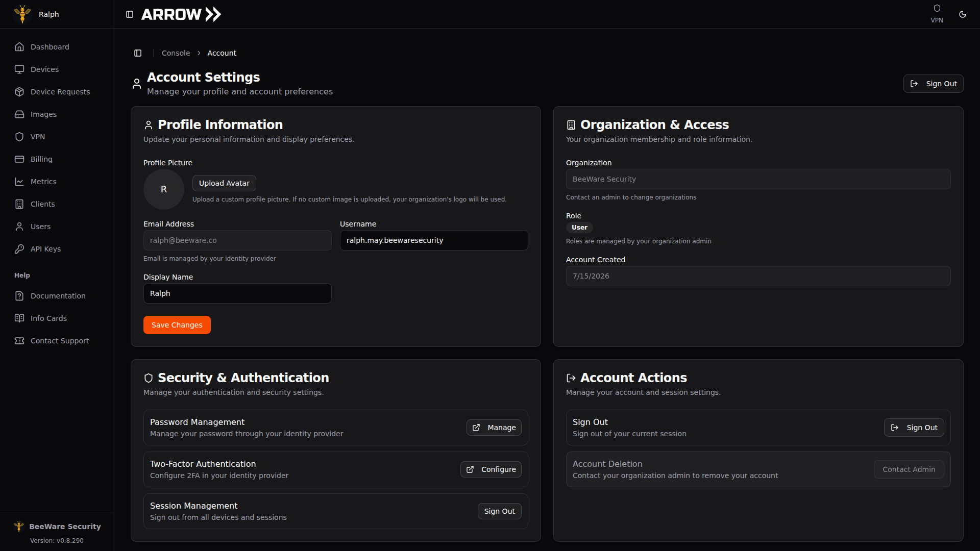980x551 pixels.
Task: Go to the Billing section
Action: pos(57,159)
